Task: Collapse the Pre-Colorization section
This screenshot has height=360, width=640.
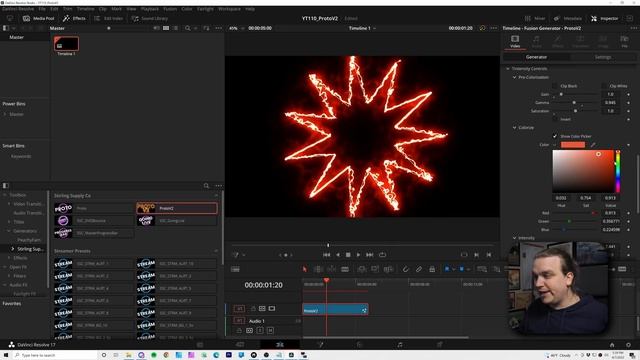Action: pyautogui.click(x=514, y=77)
